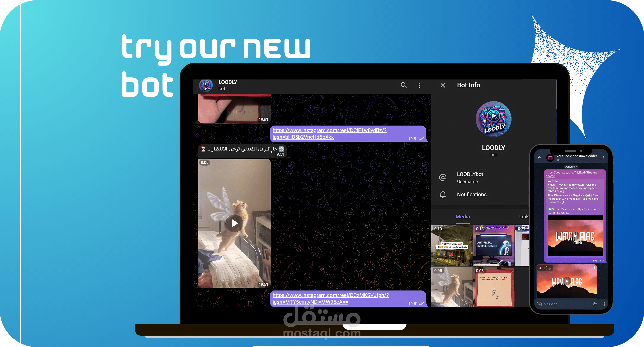Open the phone chat's three-dot menu
Screen dimensions: 644x347
click(603, 158)
